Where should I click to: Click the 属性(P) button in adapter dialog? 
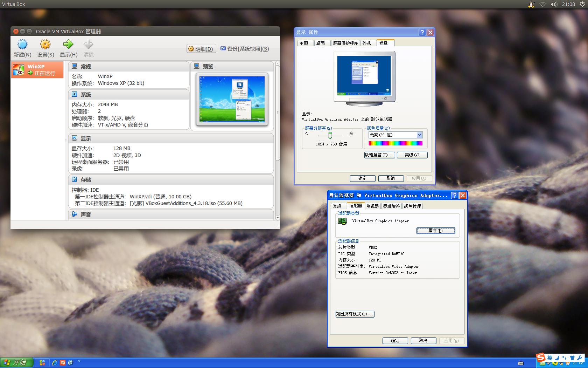(436, 231)
